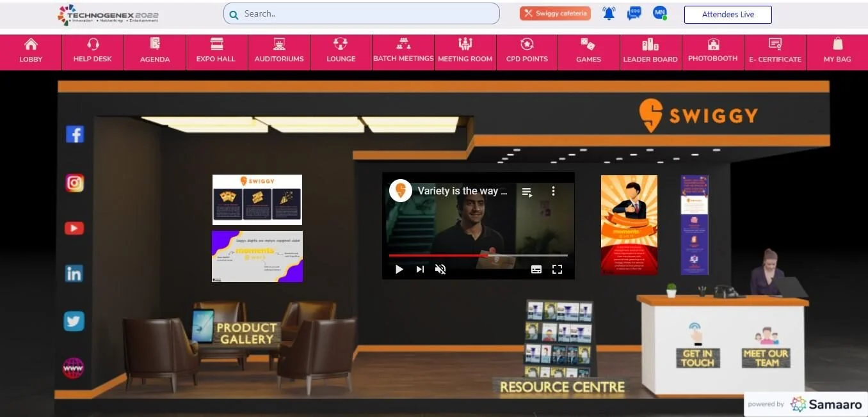The height and width of the screenshot is (417, 868).
Task: Open the Swiggy cafeteria
Action: click(x=554, y=12)
